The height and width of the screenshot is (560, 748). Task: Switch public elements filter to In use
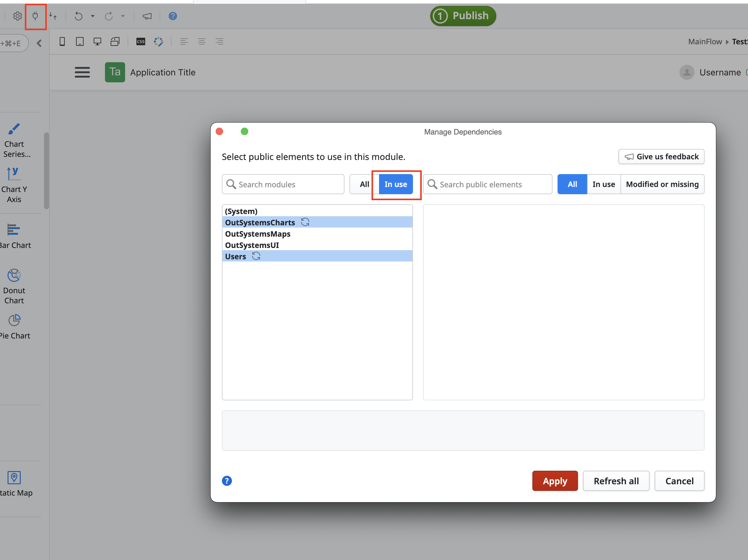coord(604,184)
